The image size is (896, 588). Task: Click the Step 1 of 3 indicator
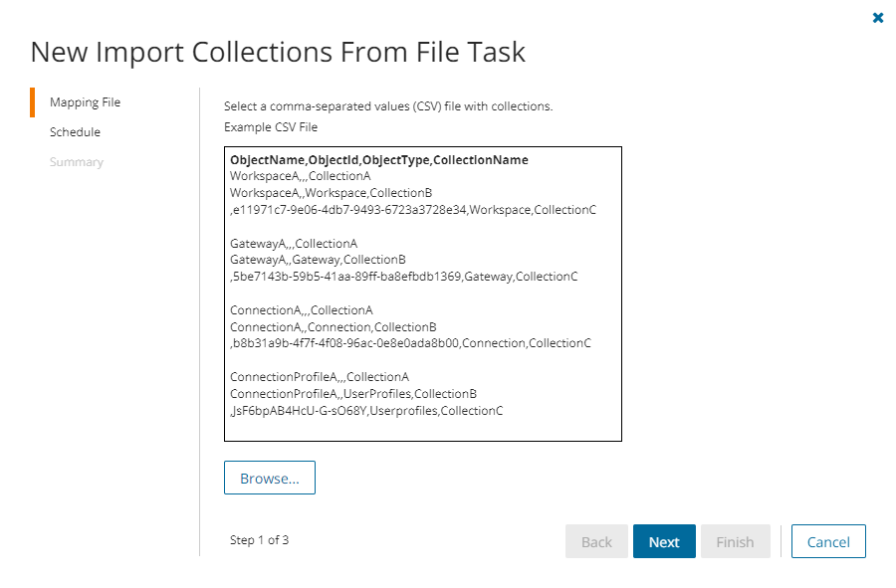click(x=259, y=540)
